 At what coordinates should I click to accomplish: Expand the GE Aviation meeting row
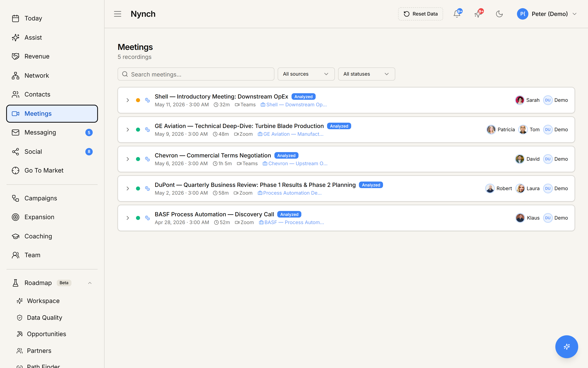click(128, 129)
